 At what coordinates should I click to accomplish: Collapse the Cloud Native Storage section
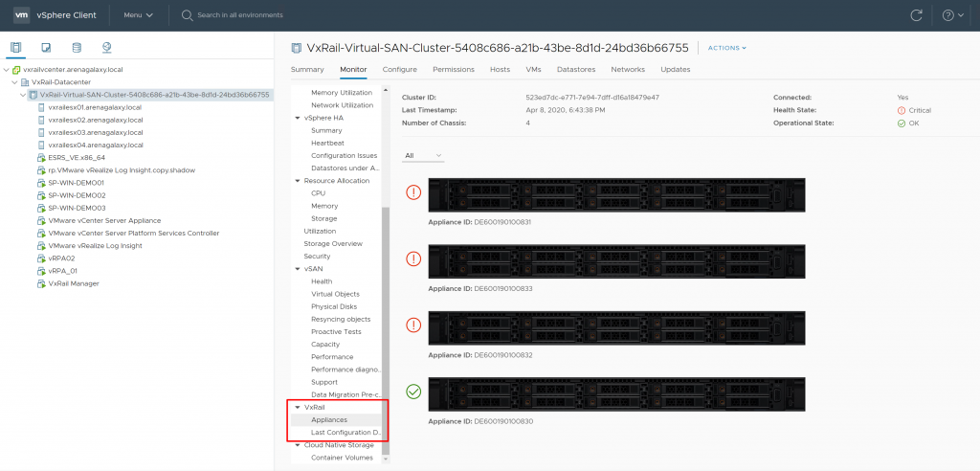click(x=298, y=445)
